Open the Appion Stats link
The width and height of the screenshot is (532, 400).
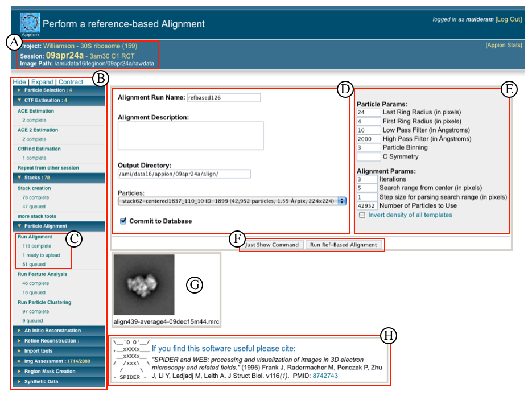click(x=503, y=45)
